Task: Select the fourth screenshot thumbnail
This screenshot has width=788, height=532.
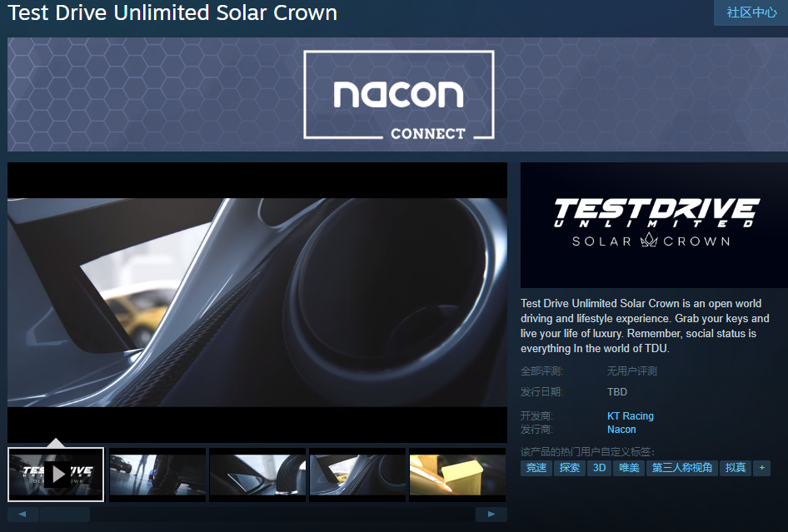Action: tap(357, 475)
